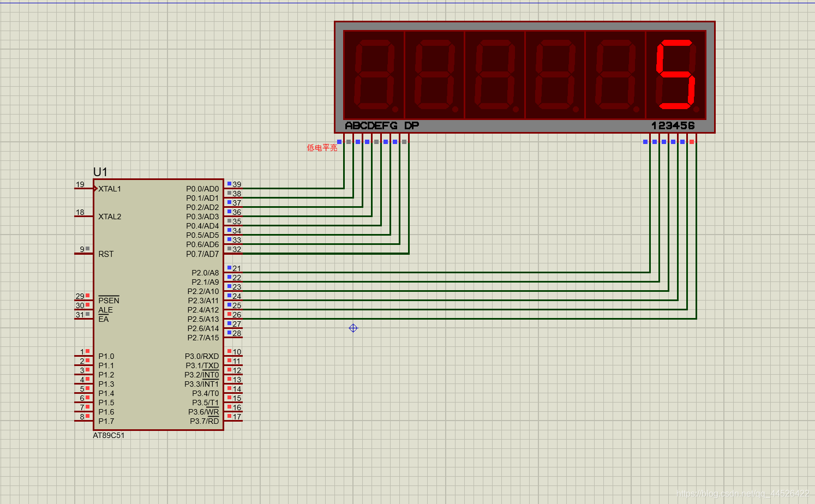Select the P1.0 pin label
This screenshot has width=815, height=504.
[106, 356]
